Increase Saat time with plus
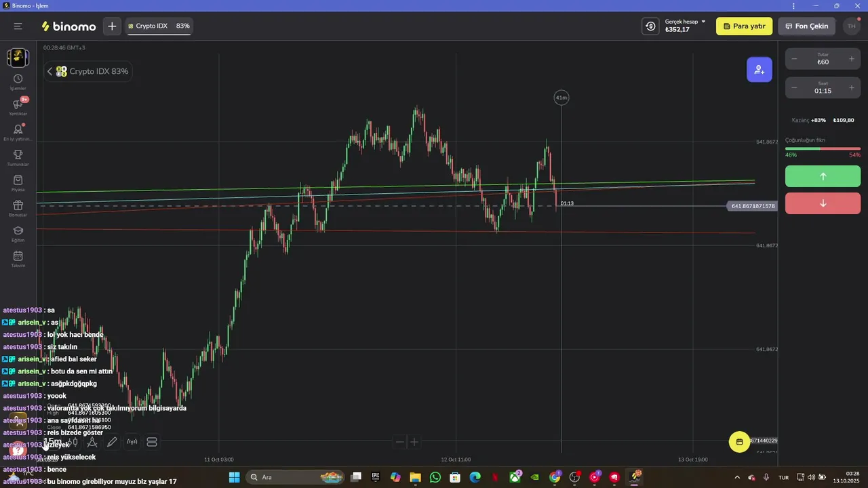 pyautogui.click(x=852, y=88)
